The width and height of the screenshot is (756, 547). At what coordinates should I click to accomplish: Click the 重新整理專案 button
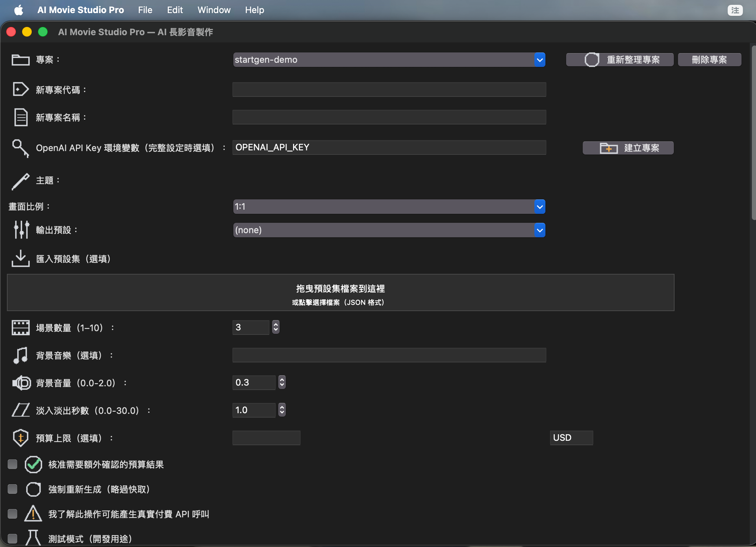tap(620, 60)
